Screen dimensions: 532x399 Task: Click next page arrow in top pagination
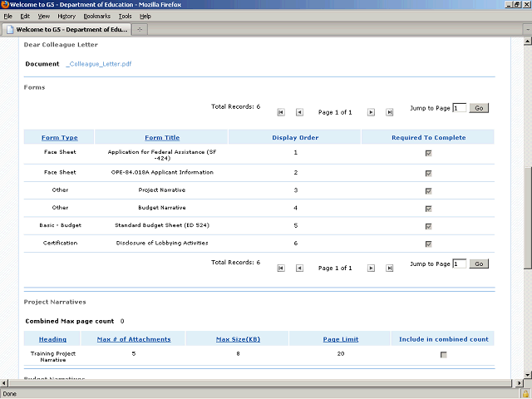pyautogui.click(x=371, y=112)
